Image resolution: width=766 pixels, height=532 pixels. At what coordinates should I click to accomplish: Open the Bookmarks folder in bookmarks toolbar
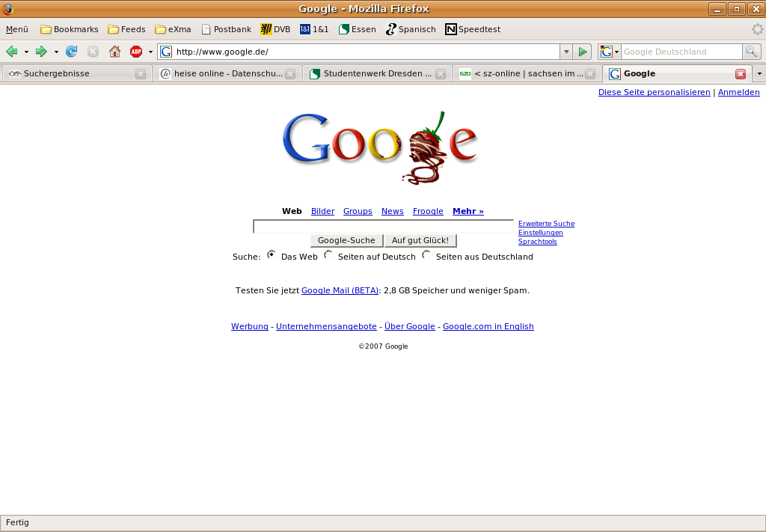(70, 29)
